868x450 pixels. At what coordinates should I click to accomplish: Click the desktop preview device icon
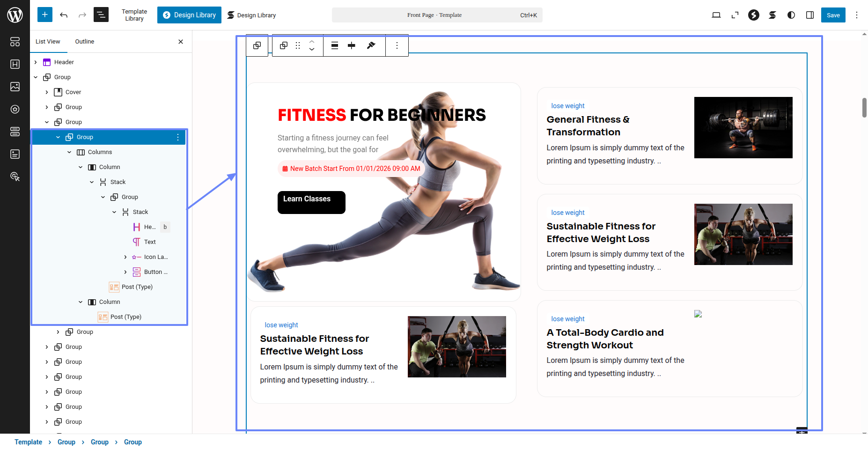click(716, 15)
